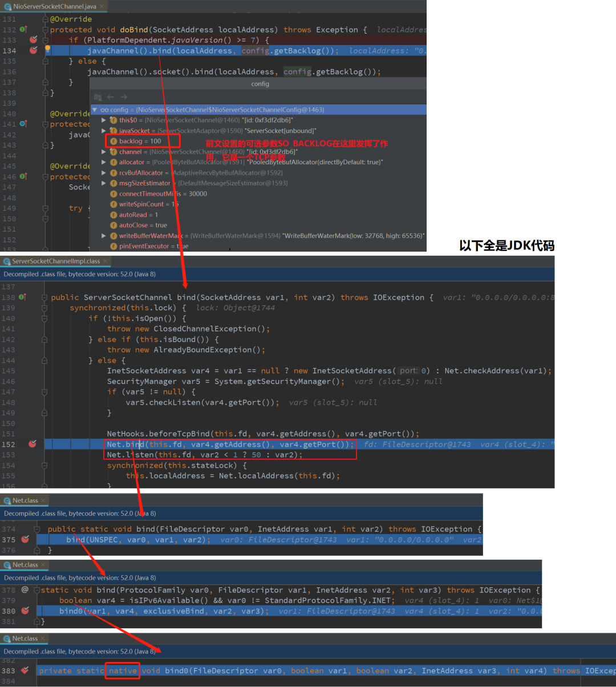Expand the javaSocket node
This screenshot has width=616, height=687.
click(x=104, y=131)
